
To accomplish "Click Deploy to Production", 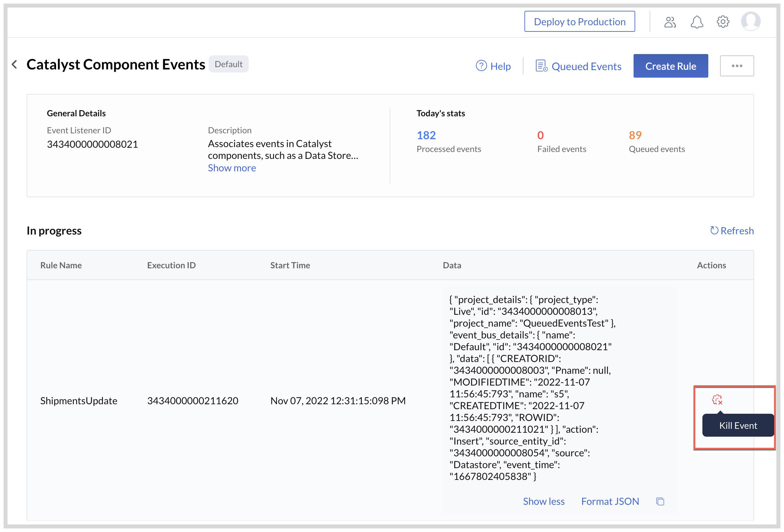I will point(579,22).
